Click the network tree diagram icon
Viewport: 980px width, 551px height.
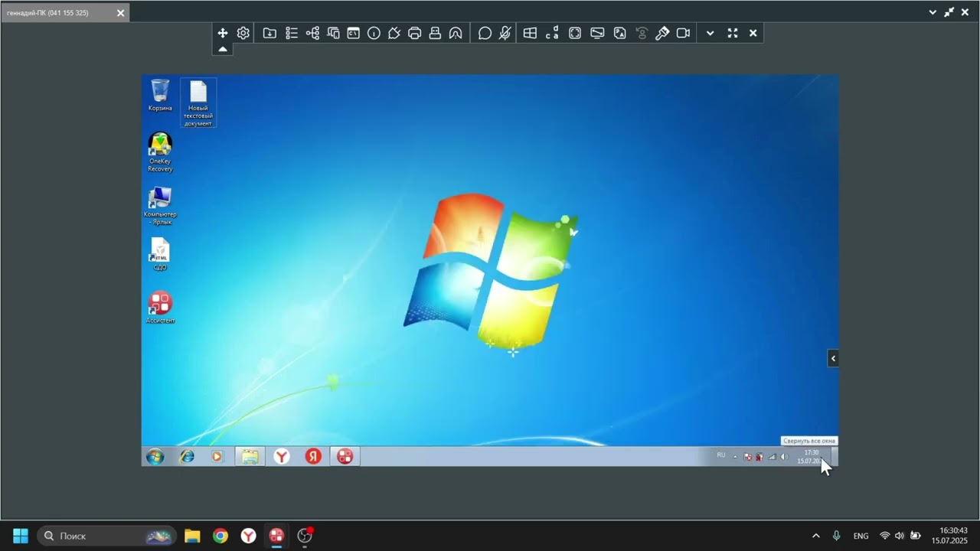312,33
